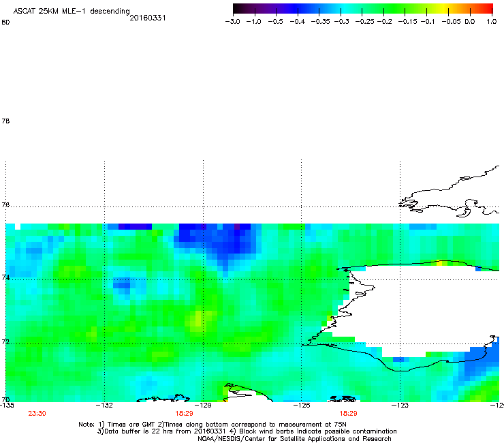Click the latitude label 72 on left axis
This screenshot has width=504, height=443.
click(5, 341)
